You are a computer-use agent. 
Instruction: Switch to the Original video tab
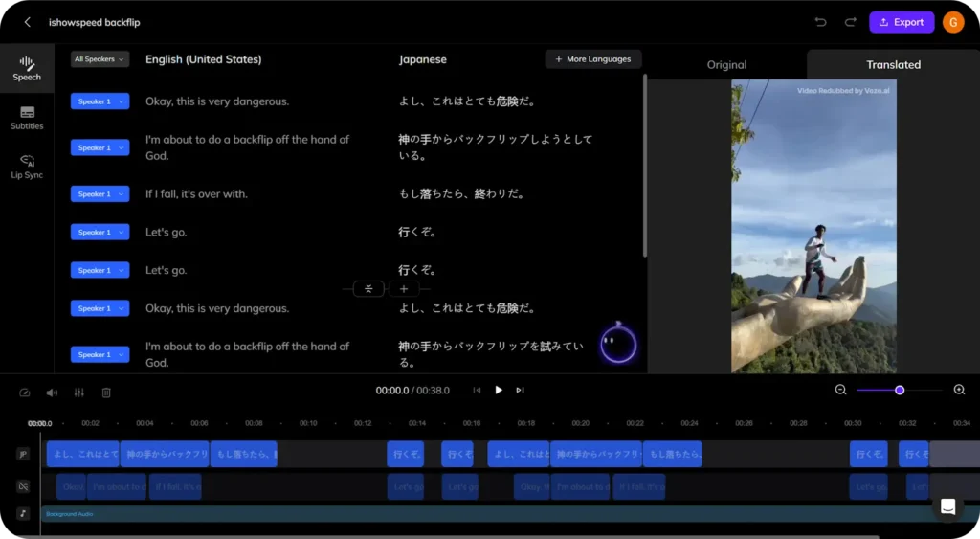pos(726,64)
